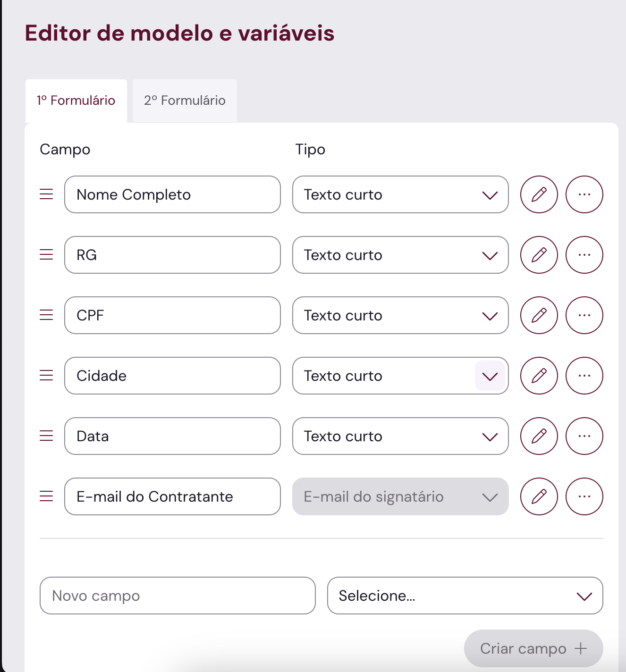Click the Criar campo button
This screenshot has height=672, width=626.
(x=533, y=648)
